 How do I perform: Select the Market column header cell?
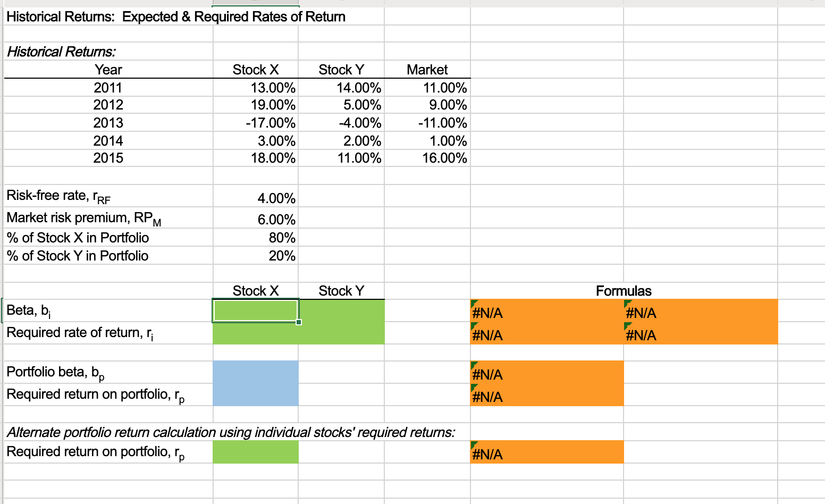[x=427, y=69]
